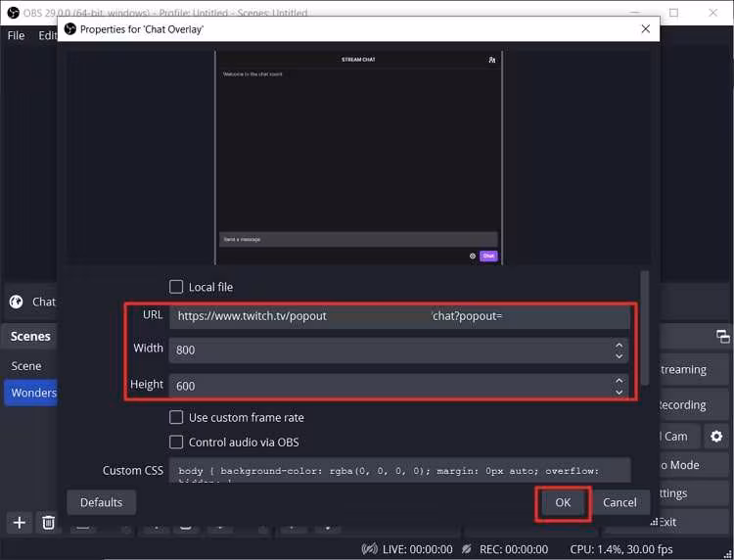
Task: Click the Virtual Cam settings gear icon
Action: click(x=716, y=437)
